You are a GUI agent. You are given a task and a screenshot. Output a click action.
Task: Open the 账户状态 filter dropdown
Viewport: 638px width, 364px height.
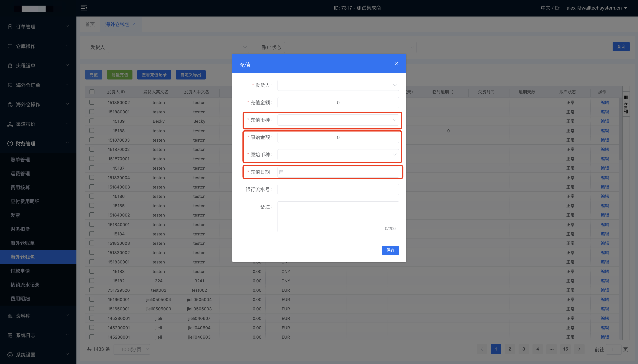(350, 47)
